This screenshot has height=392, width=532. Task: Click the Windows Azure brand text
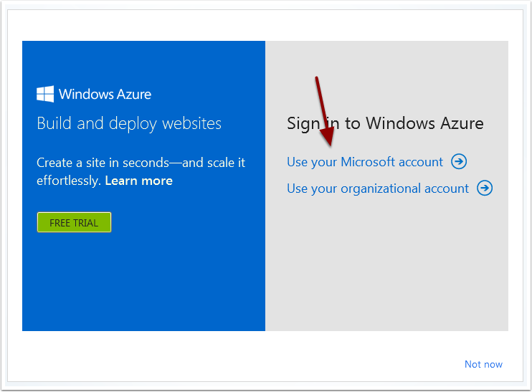[105, 95]
